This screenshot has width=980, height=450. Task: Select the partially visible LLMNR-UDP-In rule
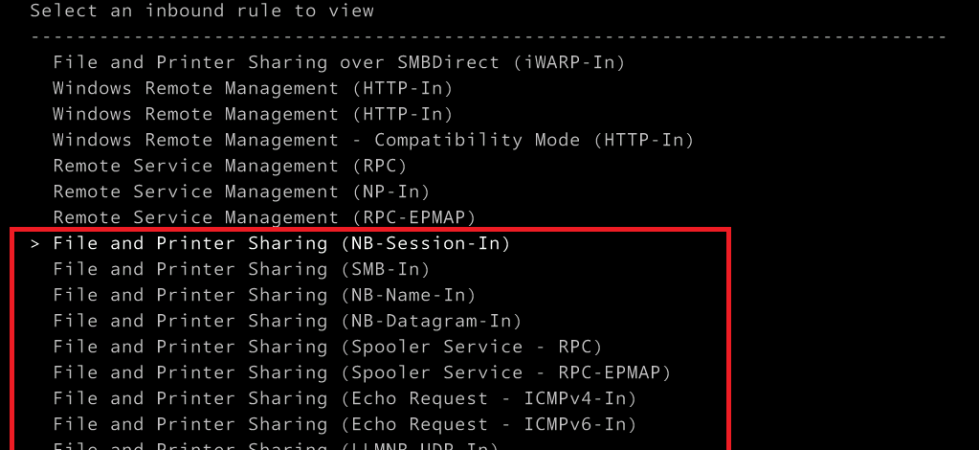coord(276,446)
